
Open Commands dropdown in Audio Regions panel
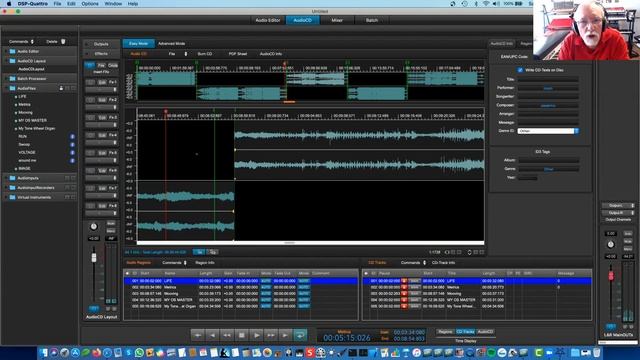point(174,263)
